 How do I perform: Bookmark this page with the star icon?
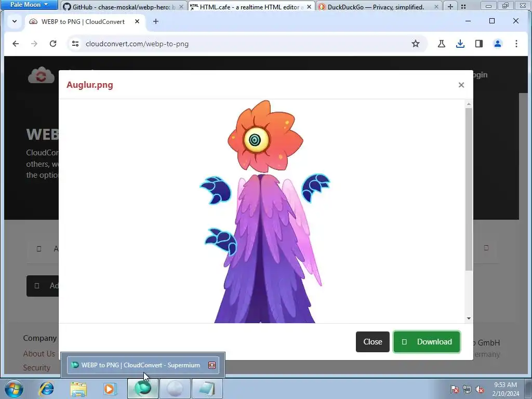(x=416, y=44)
